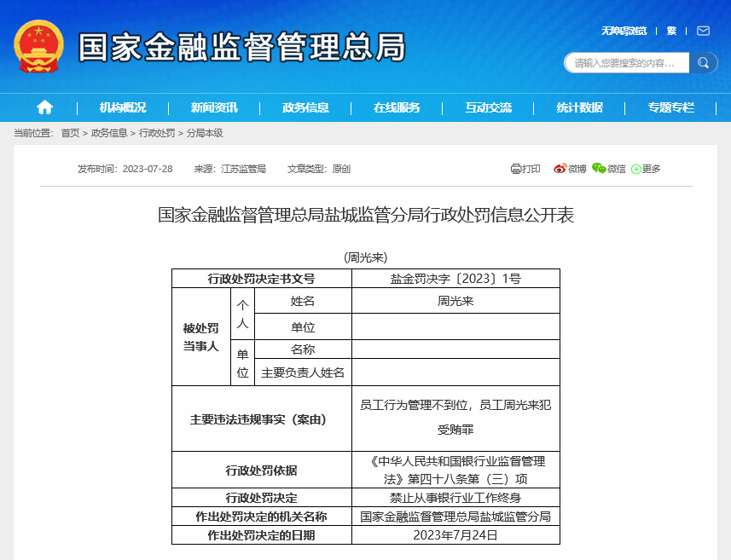Click the 作出处罚决定的日期 label cell

coord(262,534)
